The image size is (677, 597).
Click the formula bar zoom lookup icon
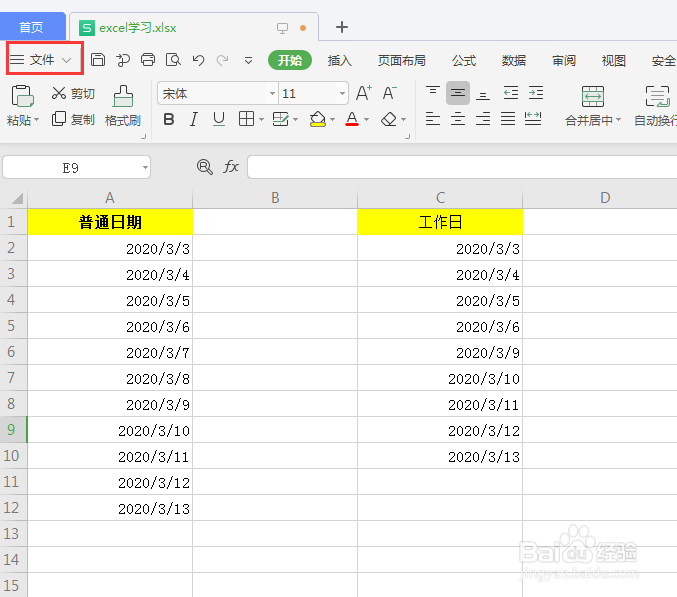204,167
